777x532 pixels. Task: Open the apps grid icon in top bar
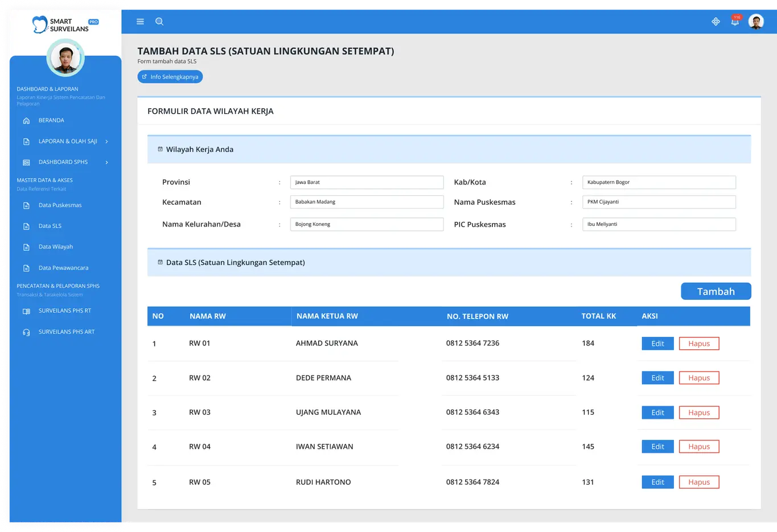[716, 22]
